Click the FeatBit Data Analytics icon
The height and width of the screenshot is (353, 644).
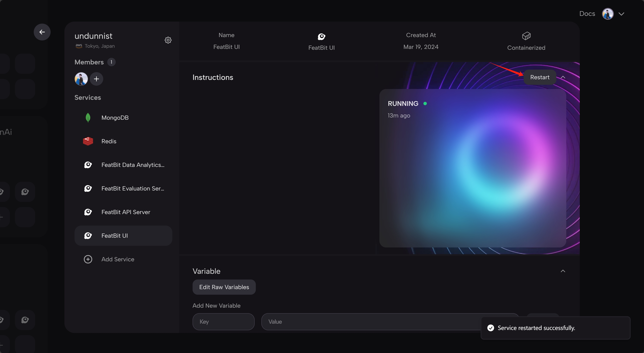[88, 165]
